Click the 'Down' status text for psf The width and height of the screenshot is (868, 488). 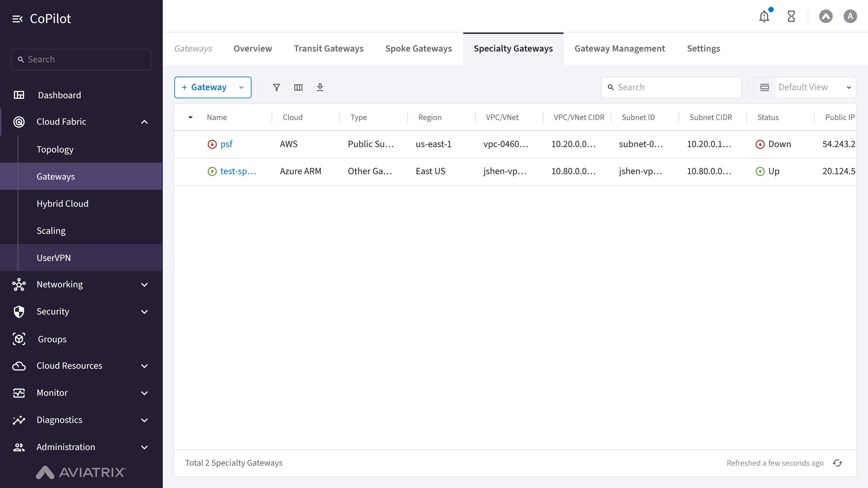click(x=779, y=144)
